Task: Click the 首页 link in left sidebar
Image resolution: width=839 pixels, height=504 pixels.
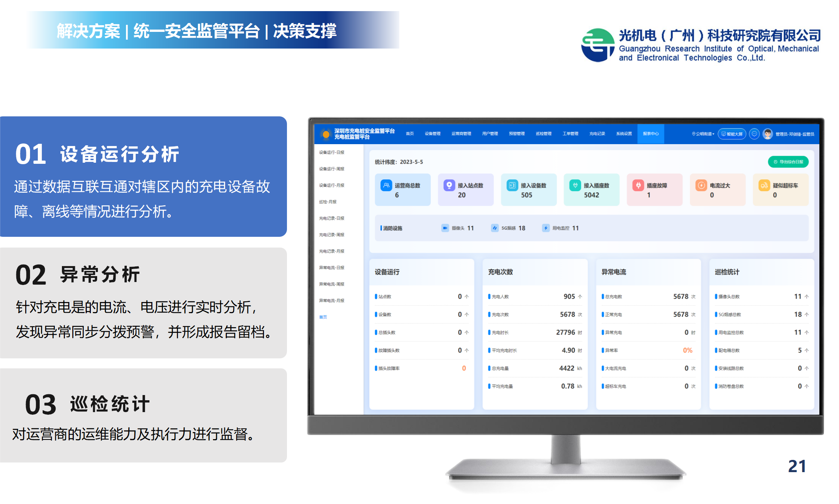Action: pos(323,317)
